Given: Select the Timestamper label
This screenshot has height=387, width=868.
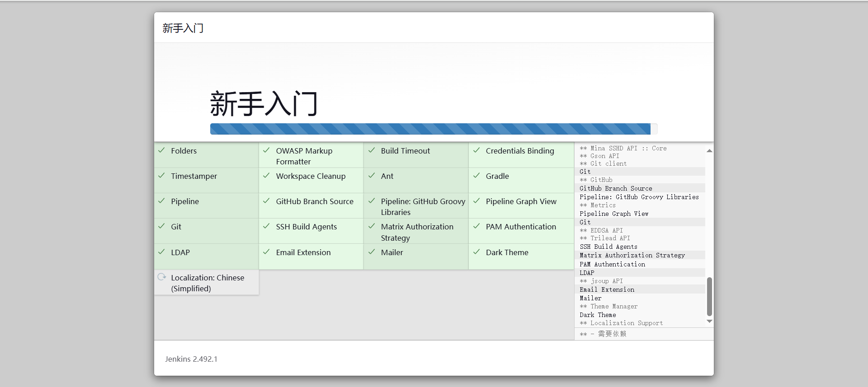Looking at the screenshot, I should (x=194, y=176).
